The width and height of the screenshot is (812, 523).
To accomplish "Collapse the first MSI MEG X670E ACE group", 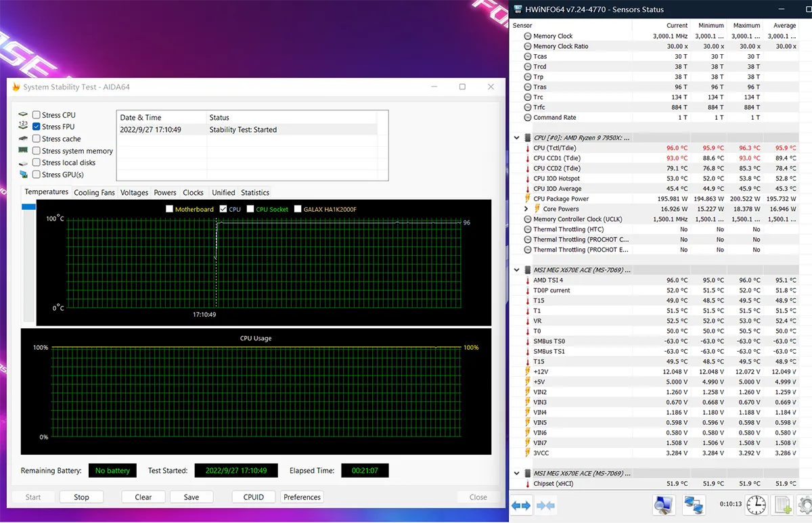I will click(x=517, y=270).
